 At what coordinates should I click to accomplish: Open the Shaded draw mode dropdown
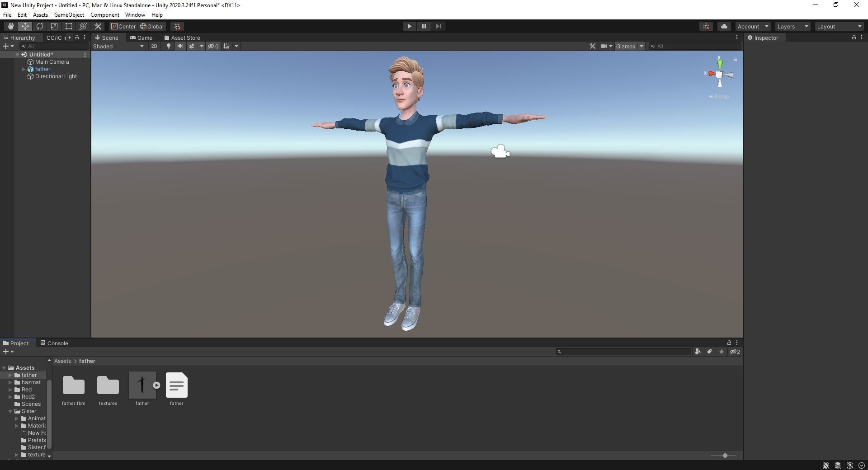coord(118,46)
